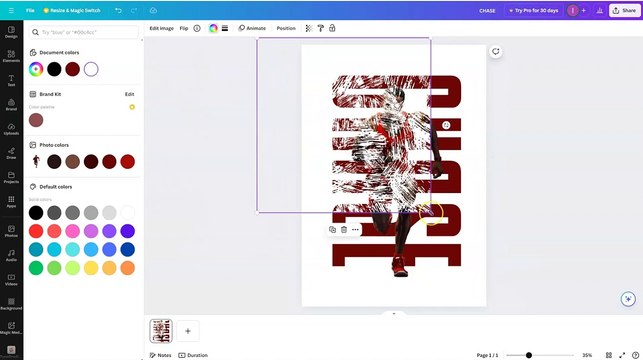Select black document color swatch
Image resolution: width=643 pixels, height=360 pixels.
54,69
